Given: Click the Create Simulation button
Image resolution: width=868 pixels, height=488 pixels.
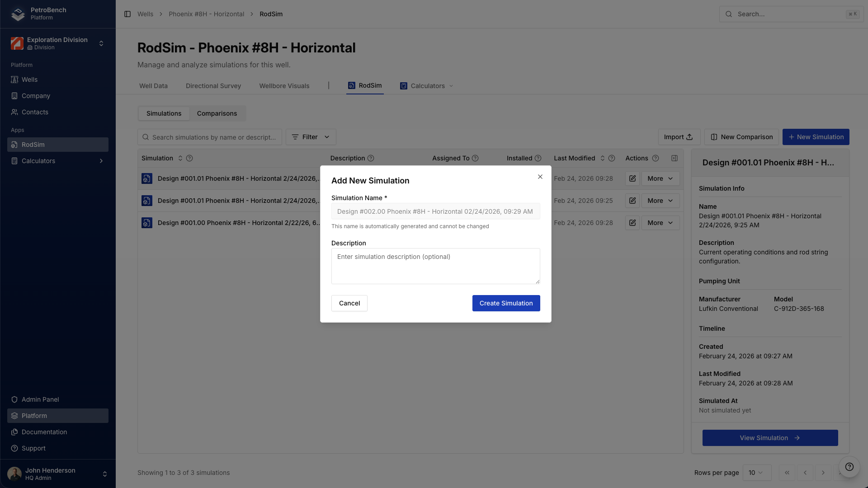Looking at the screenshot, I should click(x=506, y=303).
